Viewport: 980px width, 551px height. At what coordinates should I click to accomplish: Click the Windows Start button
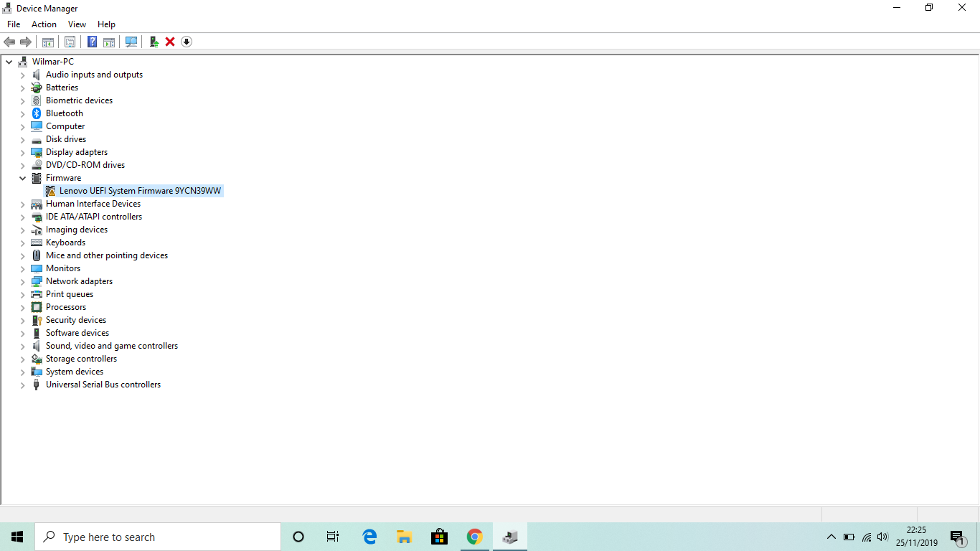(17, 537)
